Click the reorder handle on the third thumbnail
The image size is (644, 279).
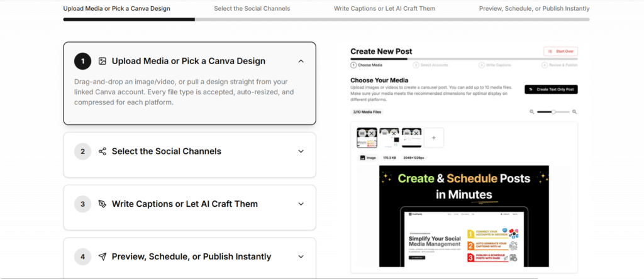(x=407, y=134)
